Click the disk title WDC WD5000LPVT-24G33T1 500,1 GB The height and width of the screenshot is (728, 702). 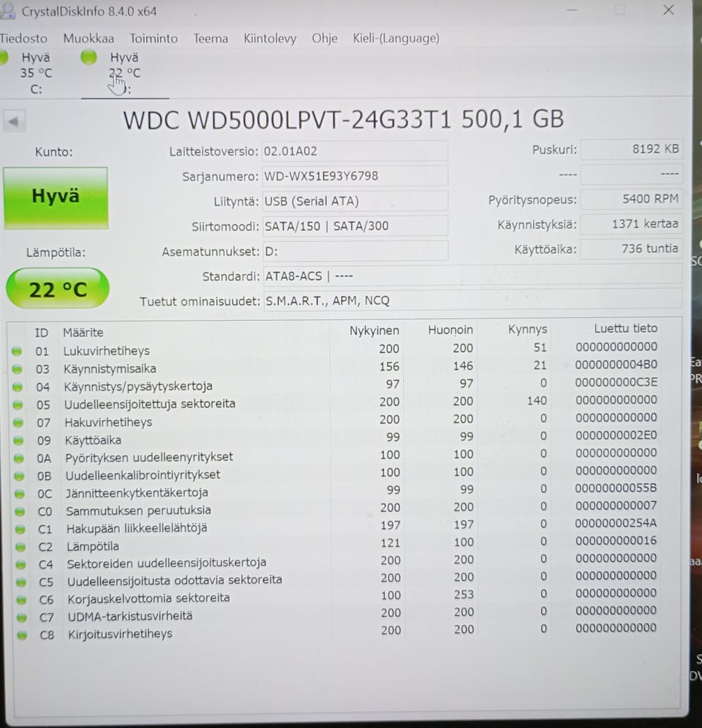coord(344,120)
